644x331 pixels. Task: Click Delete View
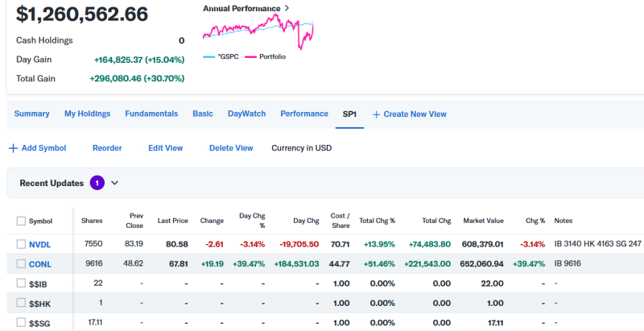231,148
